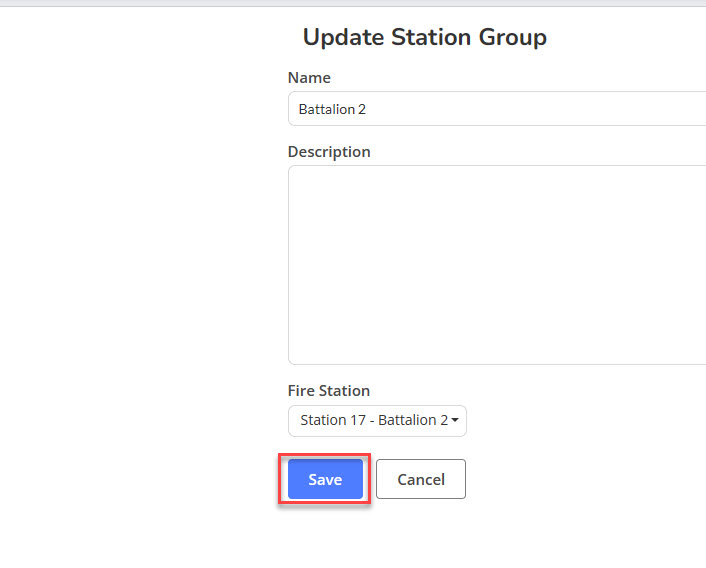Click the Update Station Group heading

tap(424, 38)
